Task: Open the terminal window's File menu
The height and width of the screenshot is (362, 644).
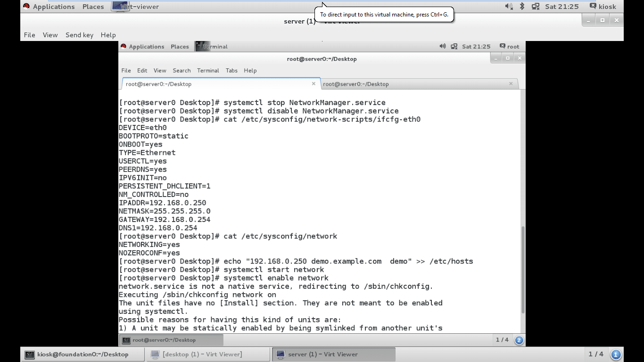Action: tap(126, 70)
